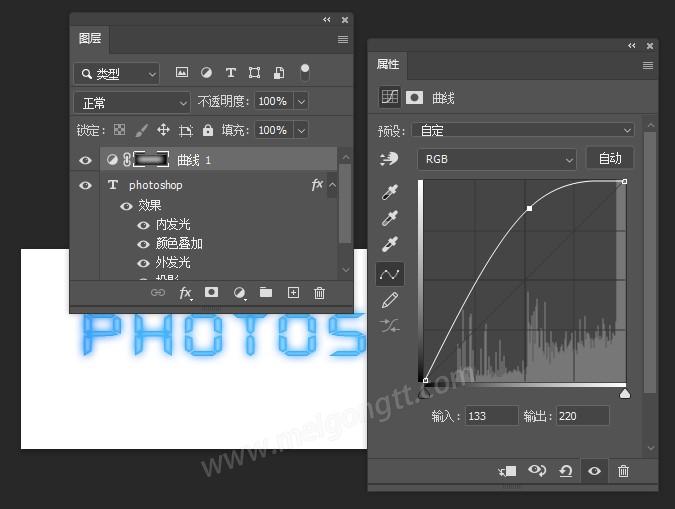Select smart object filter icon
The width and height of the screenshot is (675, 509).
click(x=279, y=72)
